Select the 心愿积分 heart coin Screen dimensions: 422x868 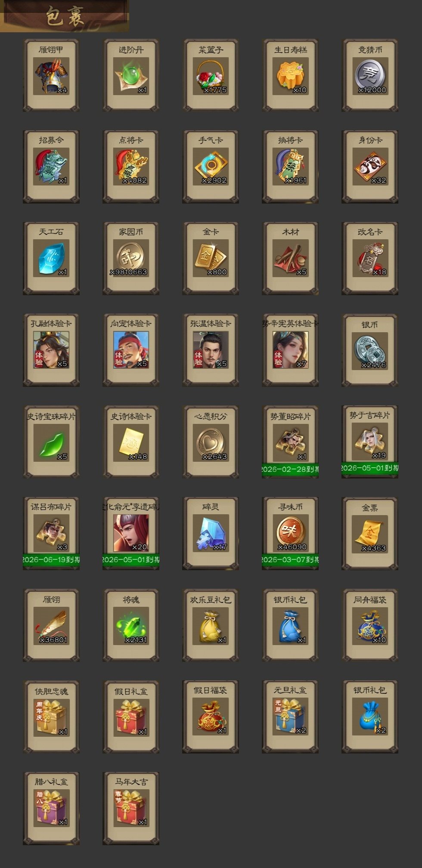click(x=211, y=442)
